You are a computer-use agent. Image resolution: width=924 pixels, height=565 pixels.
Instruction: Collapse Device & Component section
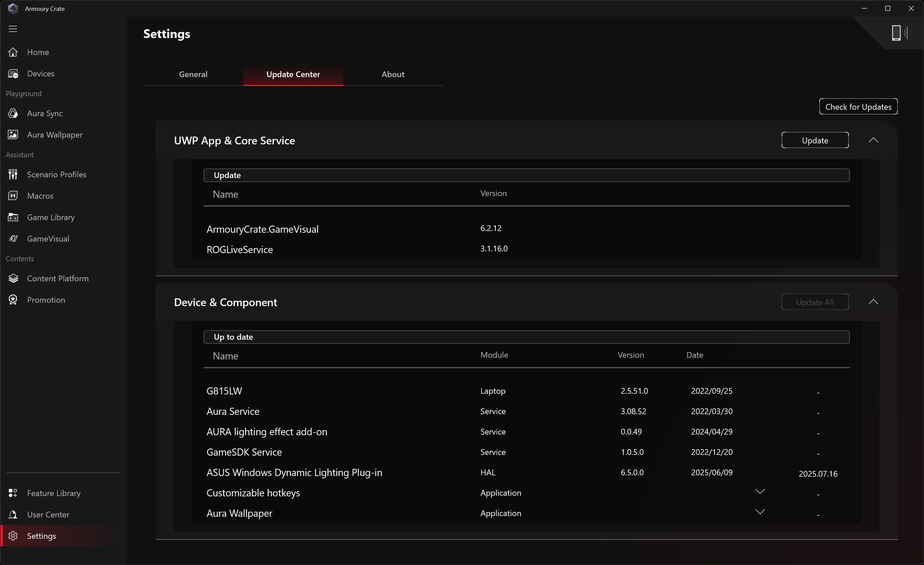[873, 302]
